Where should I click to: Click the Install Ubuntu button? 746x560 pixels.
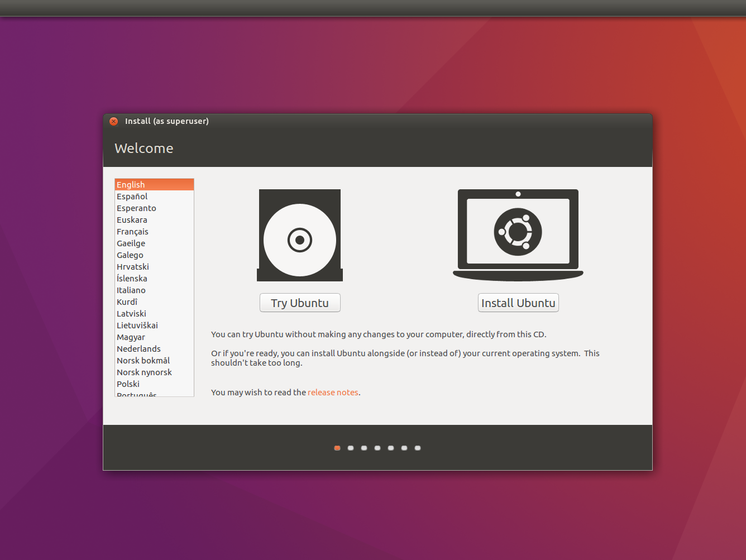click(518, 303)
